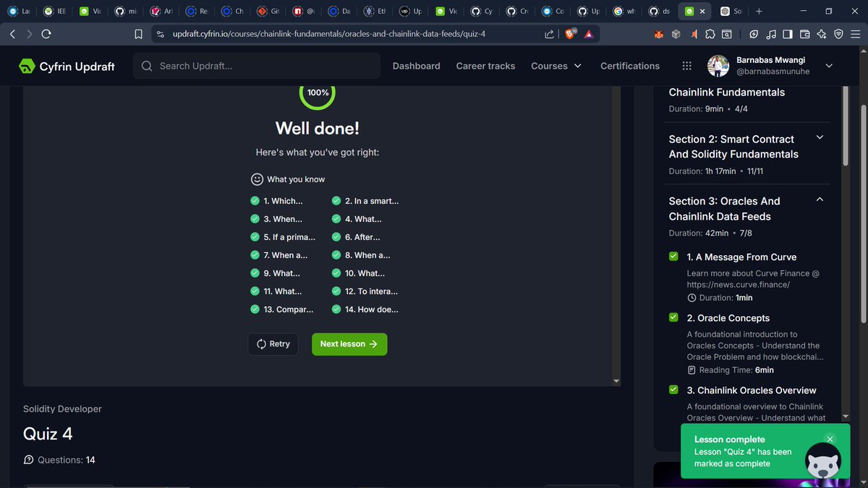Click the otter mascot chat icon
Viewport: 868px width, 488px height.
(822, 460)
